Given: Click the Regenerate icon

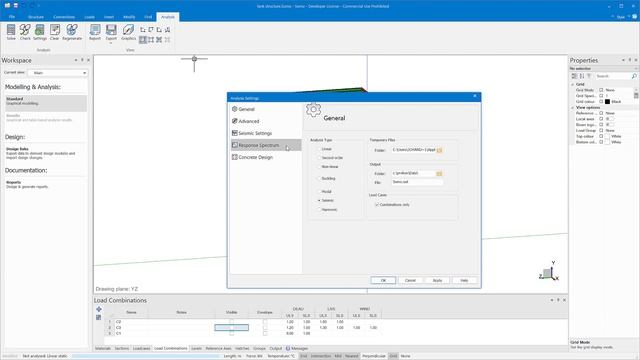Looking at the screenshot, I should point(72,32).
